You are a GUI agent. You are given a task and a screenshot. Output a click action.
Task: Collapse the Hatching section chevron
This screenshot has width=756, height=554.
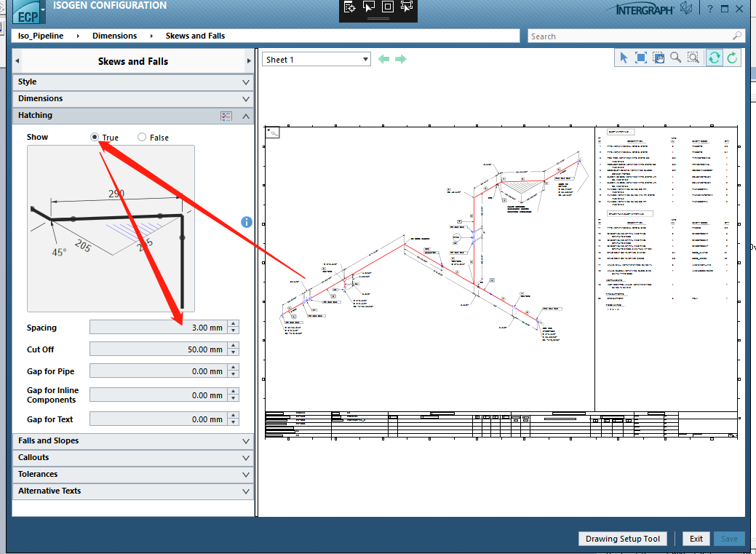tap(245, 116)
